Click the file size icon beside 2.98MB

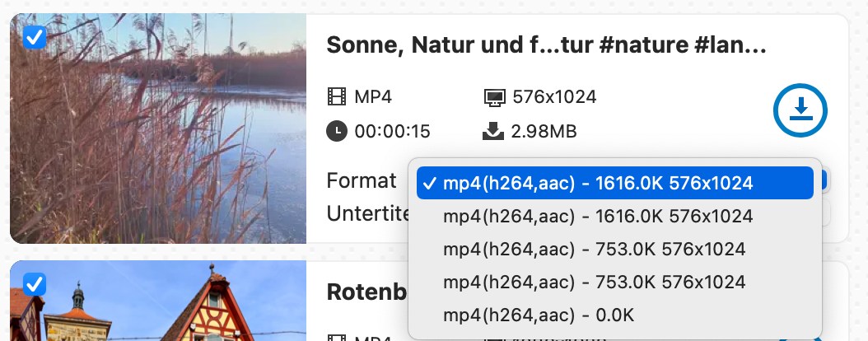pos(493,131)
